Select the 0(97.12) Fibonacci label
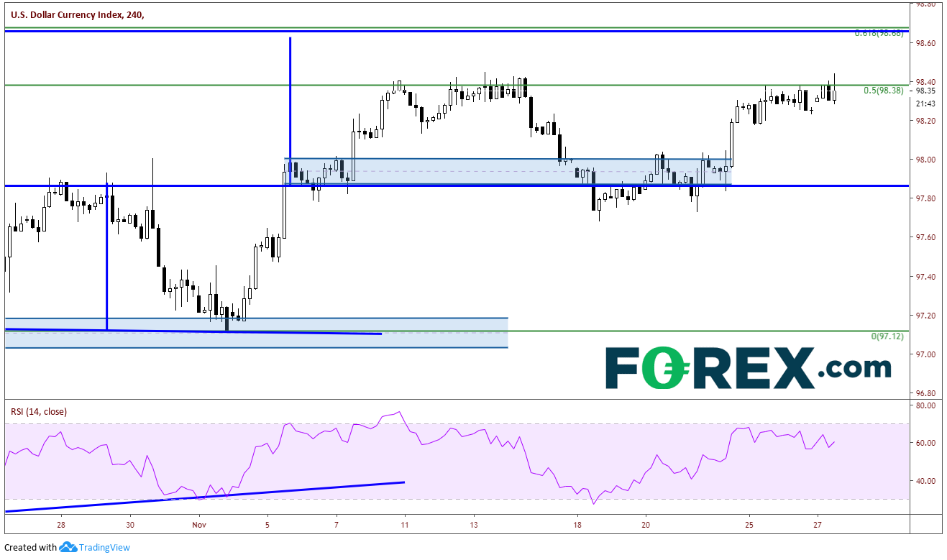 (886, 336)
